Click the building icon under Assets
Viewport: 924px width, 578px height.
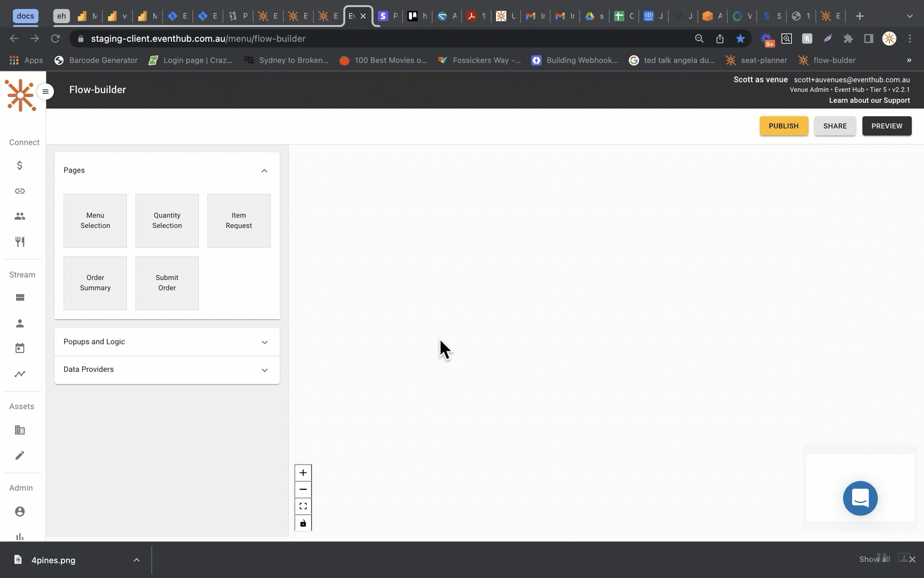[x=20, y=430]
